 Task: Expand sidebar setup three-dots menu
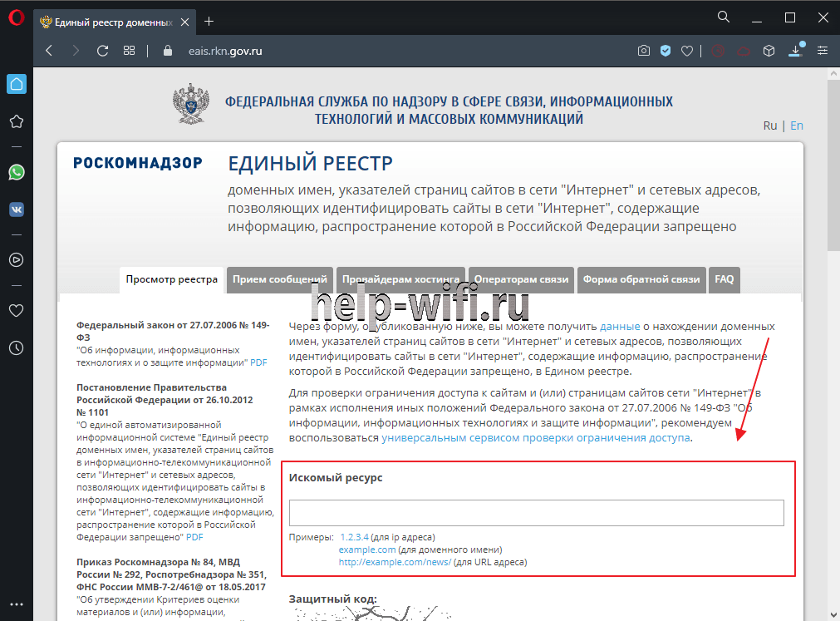pyautogui.click(x=16, y=604)
